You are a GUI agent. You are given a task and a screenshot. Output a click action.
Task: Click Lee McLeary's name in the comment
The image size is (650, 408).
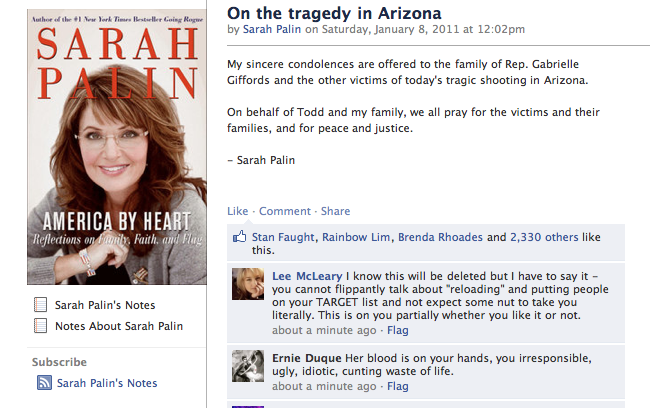(x=307, y=276)
